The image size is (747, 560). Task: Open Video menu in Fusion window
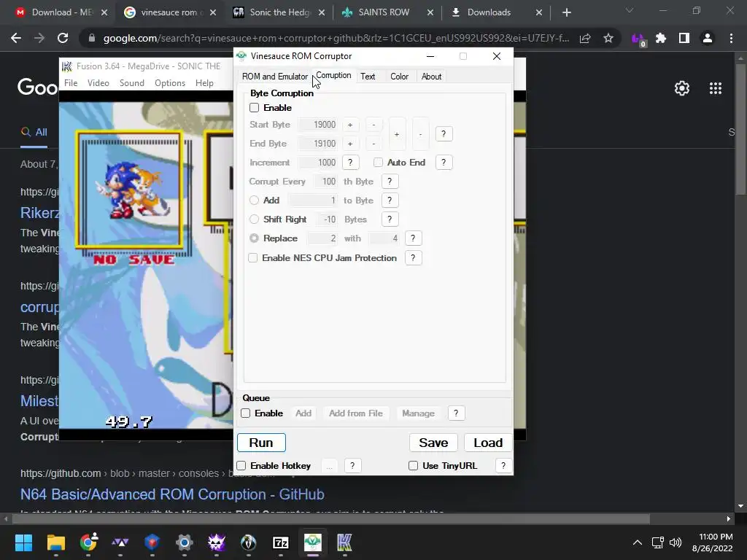point(98,83)
